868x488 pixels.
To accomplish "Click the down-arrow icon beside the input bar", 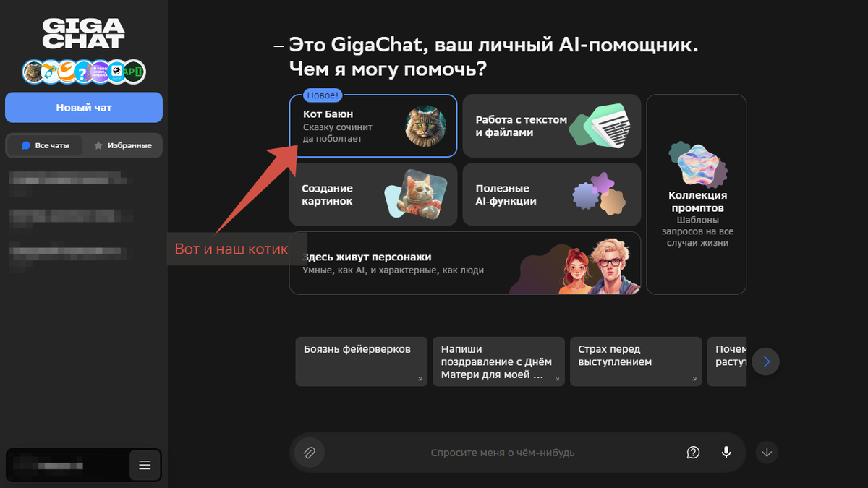I will pos(766,452).
